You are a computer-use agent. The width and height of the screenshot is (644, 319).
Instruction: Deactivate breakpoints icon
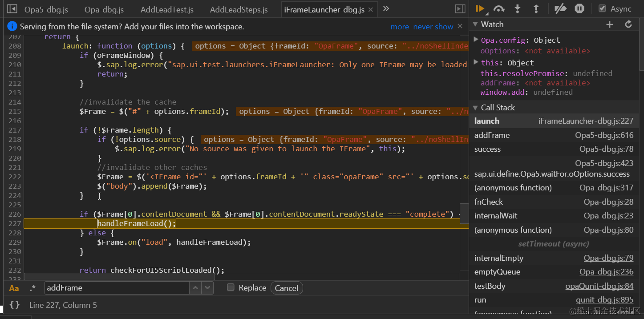coord(560,8)
